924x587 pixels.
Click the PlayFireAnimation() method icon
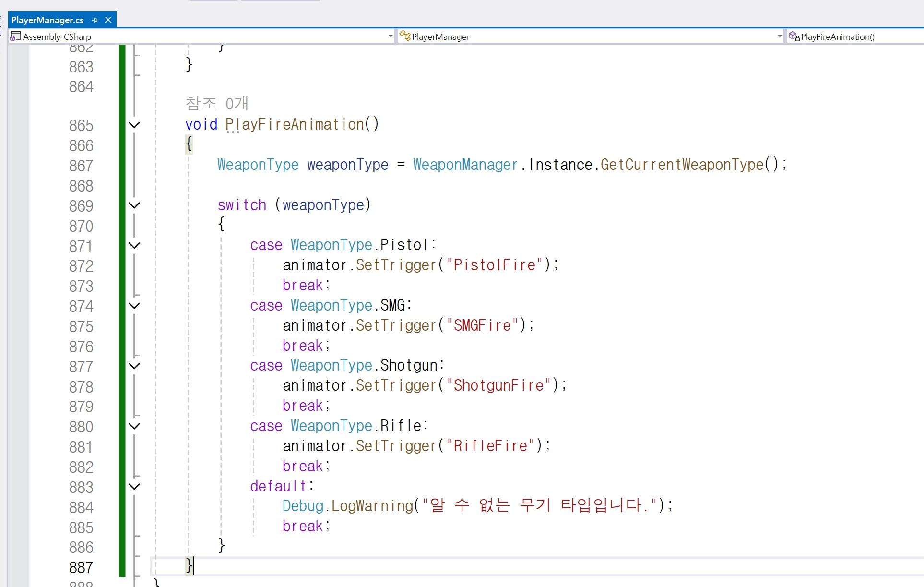(794, 36)
